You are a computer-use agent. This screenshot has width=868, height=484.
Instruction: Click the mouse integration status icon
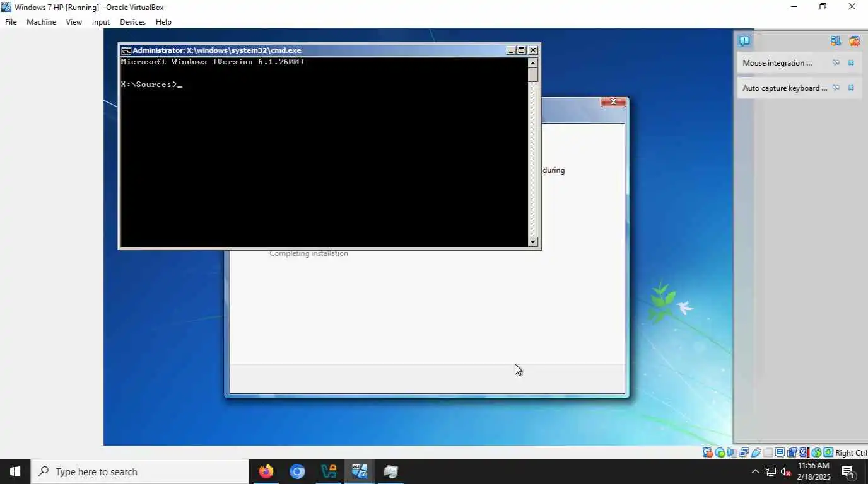tap(816, 452)
